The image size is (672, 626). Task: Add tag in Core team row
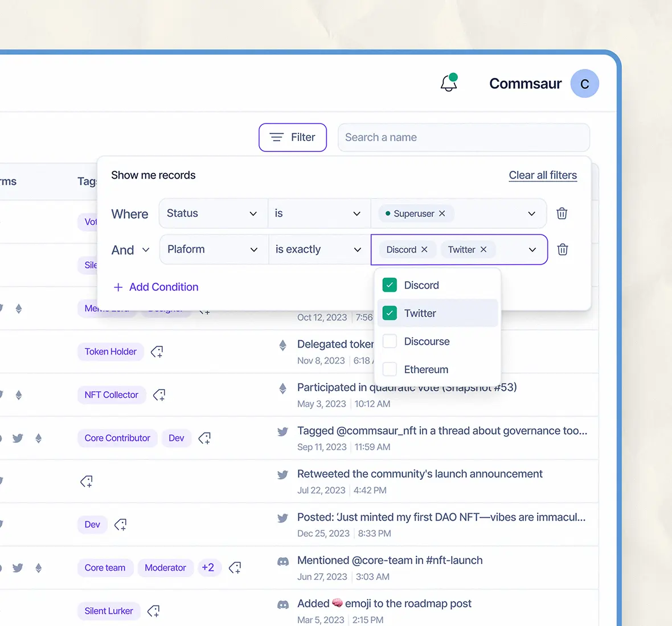point(235,568)
